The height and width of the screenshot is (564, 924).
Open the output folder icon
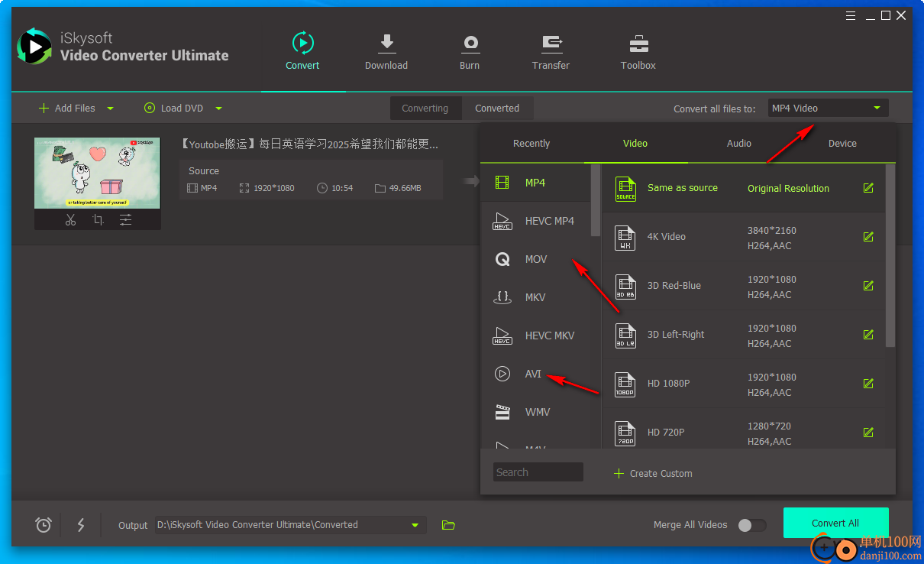[x=448, y=525]
